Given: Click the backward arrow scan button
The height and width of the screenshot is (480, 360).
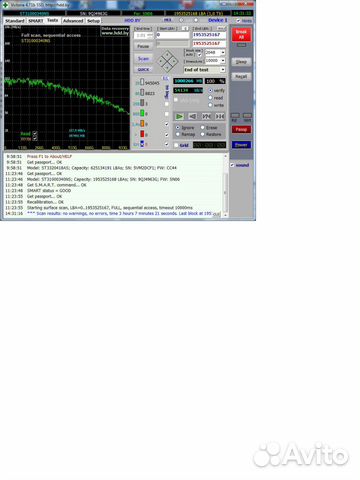Looking at the screenshot, I should click(193, 116).
